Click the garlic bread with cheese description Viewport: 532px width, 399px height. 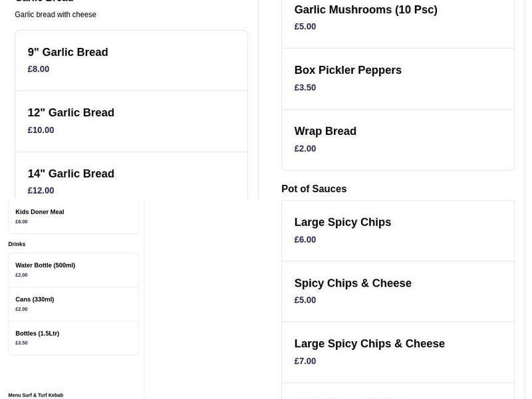click(x=57, y=14)
